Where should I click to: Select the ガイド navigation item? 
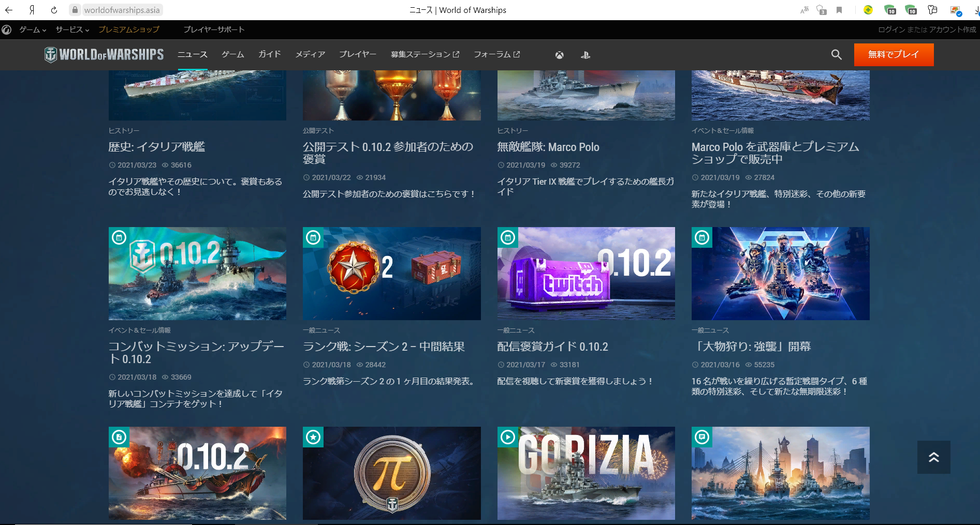270,54
